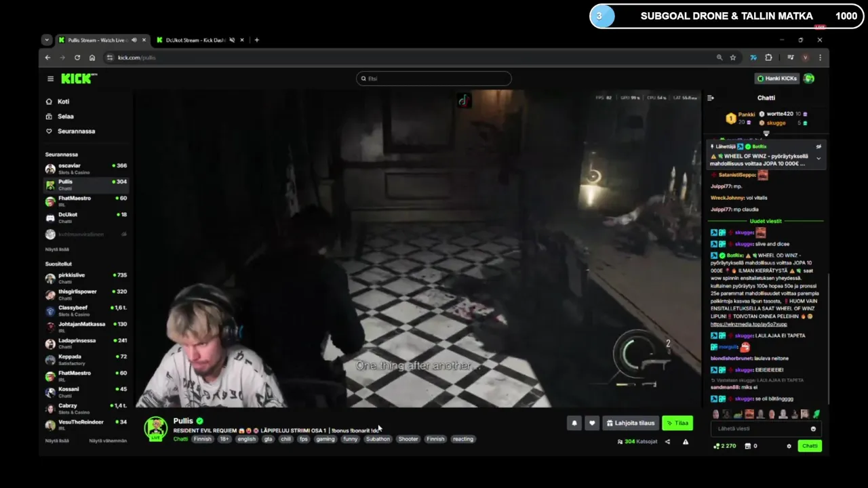
Task: Open Ladaprinsessa recommended channel
Action: (86, 343)
